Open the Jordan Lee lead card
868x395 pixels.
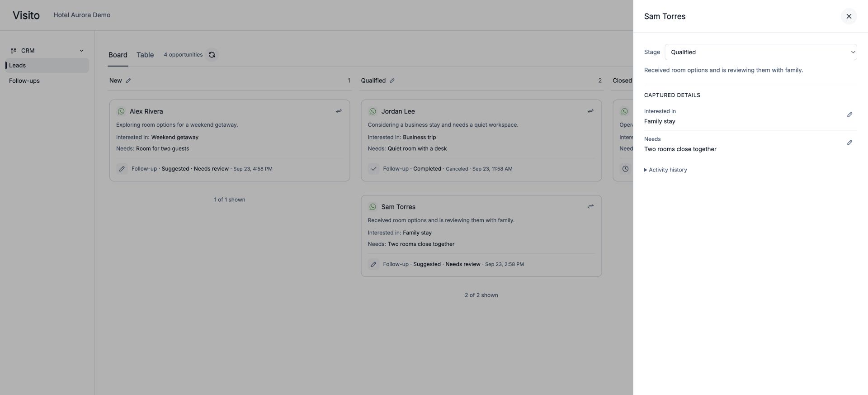[481, 141]
